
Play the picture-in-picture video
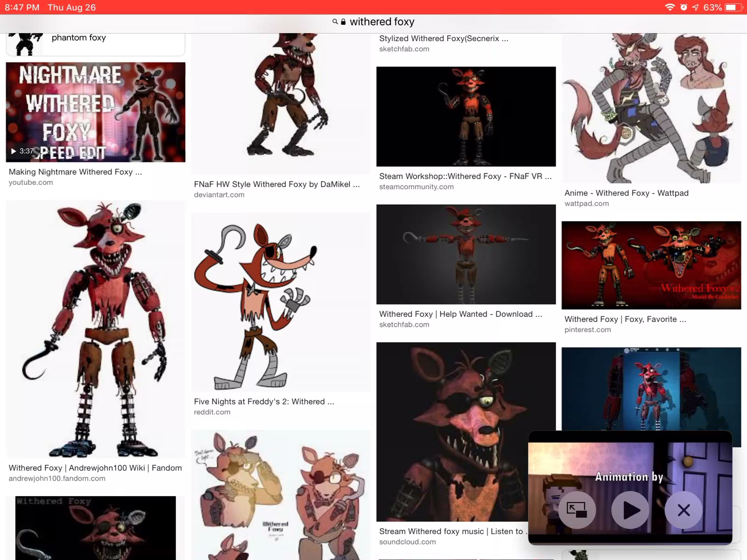[x=630, y=510]
